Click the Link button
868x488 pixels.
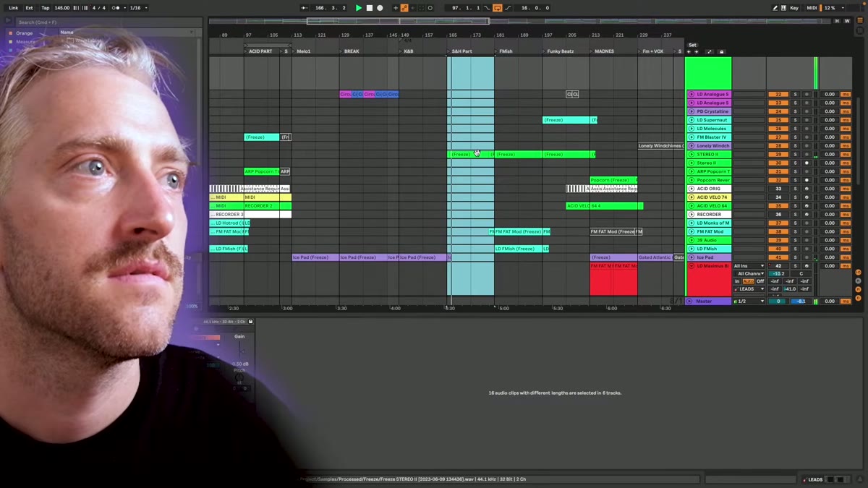click(x=14, y=8)
